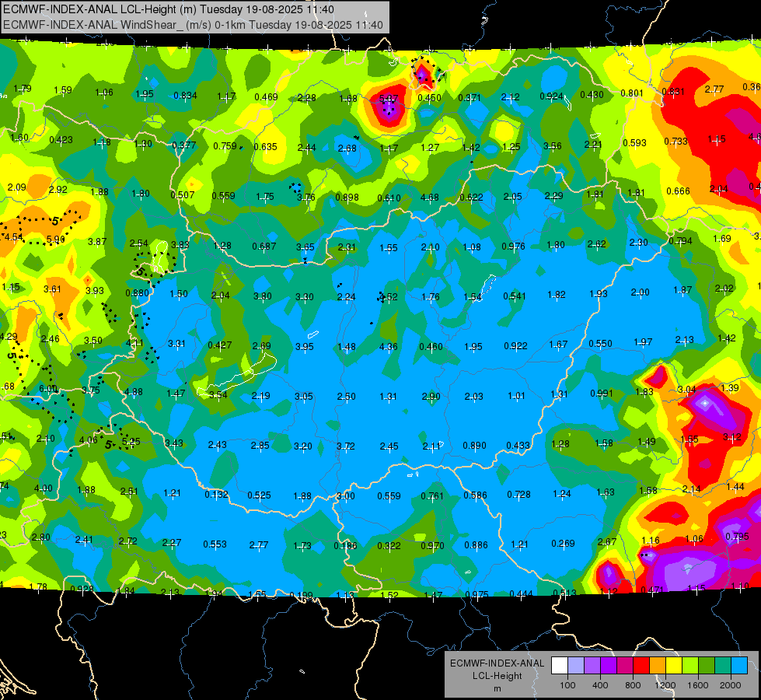
Task: Click the light lavender legend swatch
Action: coord(576,666)
